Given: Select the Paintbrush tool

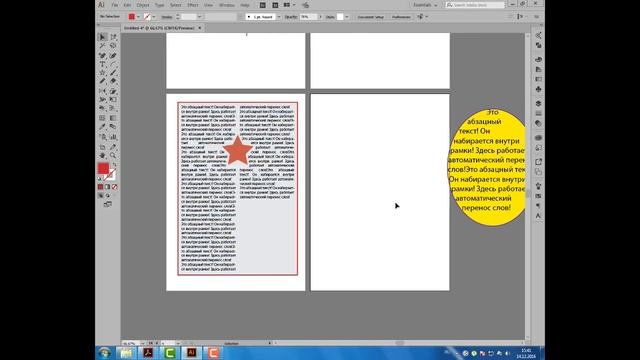Looking at the screenshot, I should tap(113, 73).
